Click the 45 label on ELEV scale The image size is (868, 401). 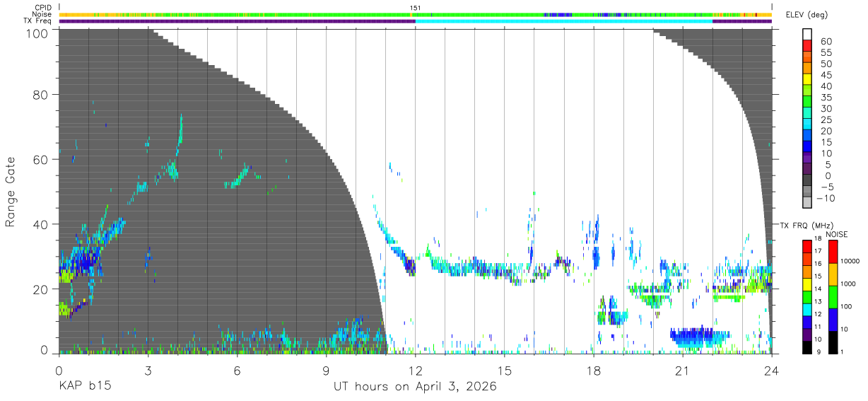(x=826, y=75)
